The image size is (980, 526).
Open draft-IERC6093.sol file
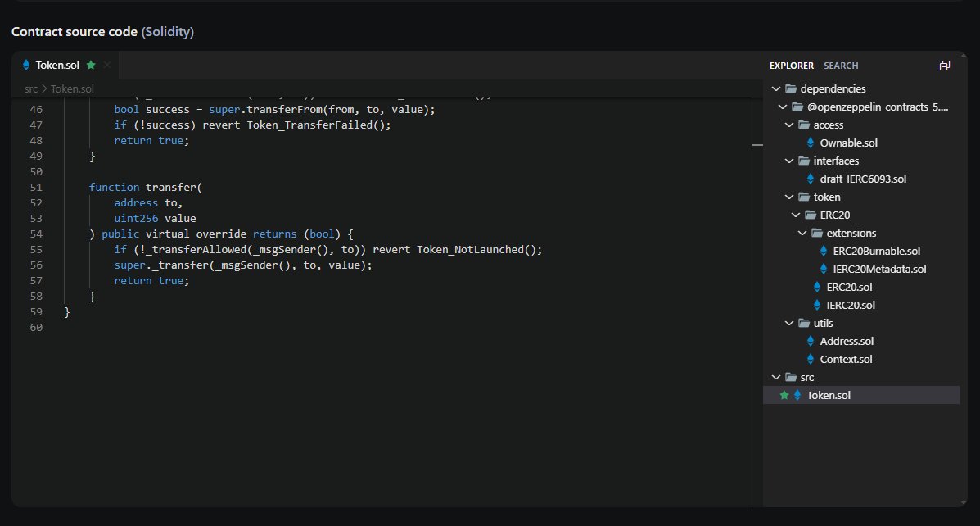[x=862, y=179]
